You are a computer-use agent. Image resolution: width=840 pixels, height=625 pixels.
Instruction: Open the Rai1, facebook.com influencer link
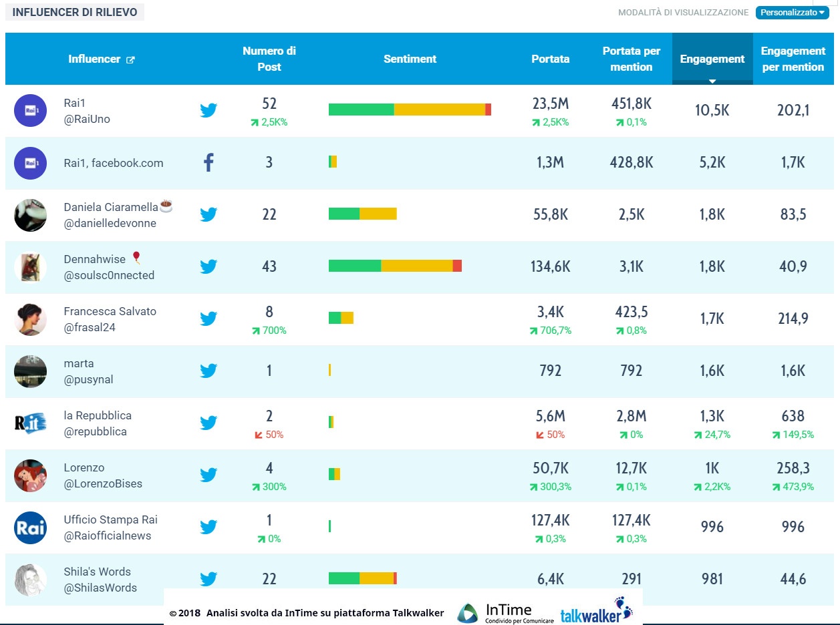(114, 163)
